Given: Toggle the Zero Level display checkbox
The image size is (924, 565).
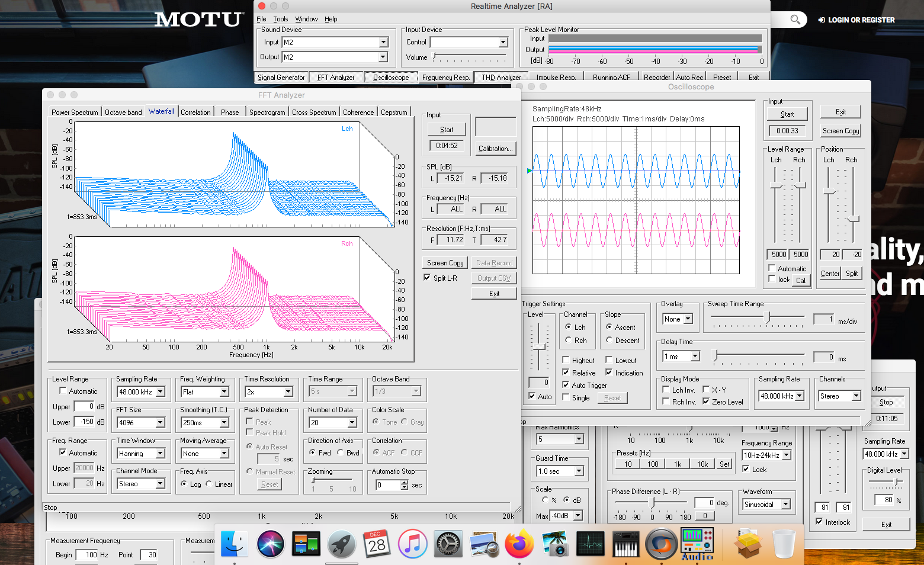Looking at the screenshot, I should 706,402.
